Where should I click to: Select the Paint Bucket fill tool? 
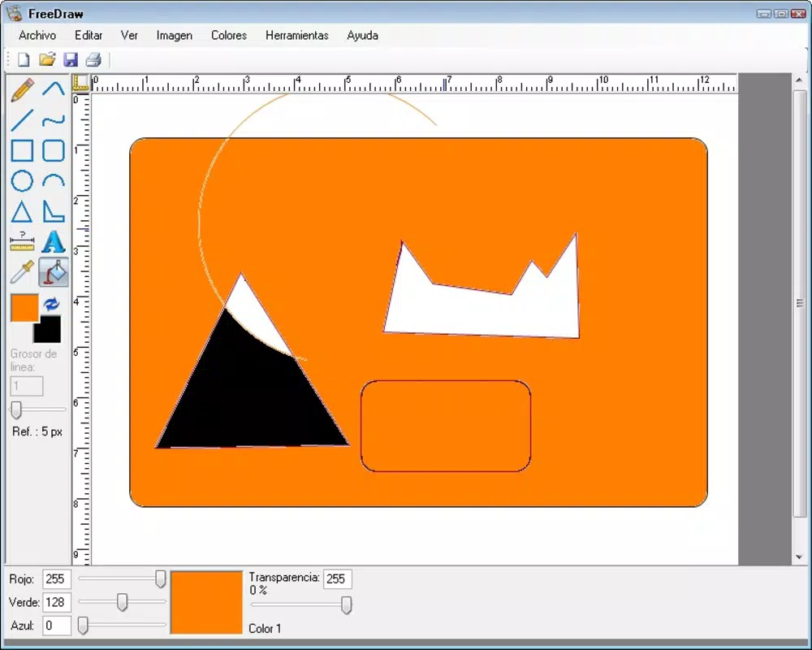point(54,272)
